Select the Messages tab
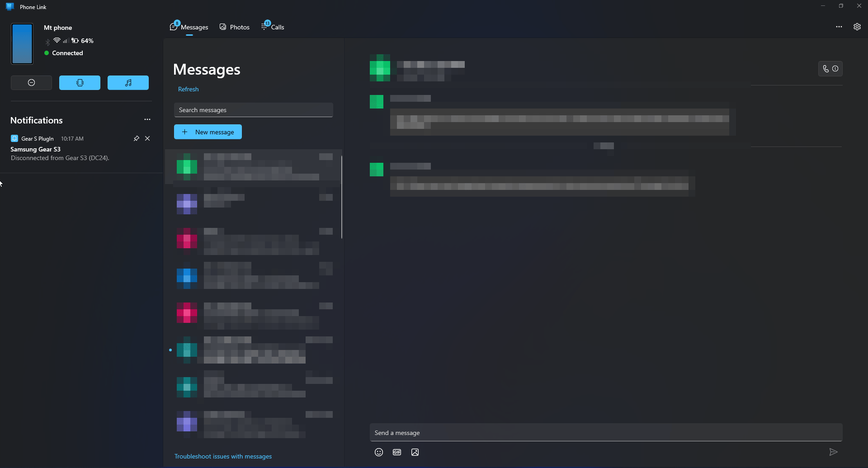Viewport: 868px width, 468px height. click(189, 27)
